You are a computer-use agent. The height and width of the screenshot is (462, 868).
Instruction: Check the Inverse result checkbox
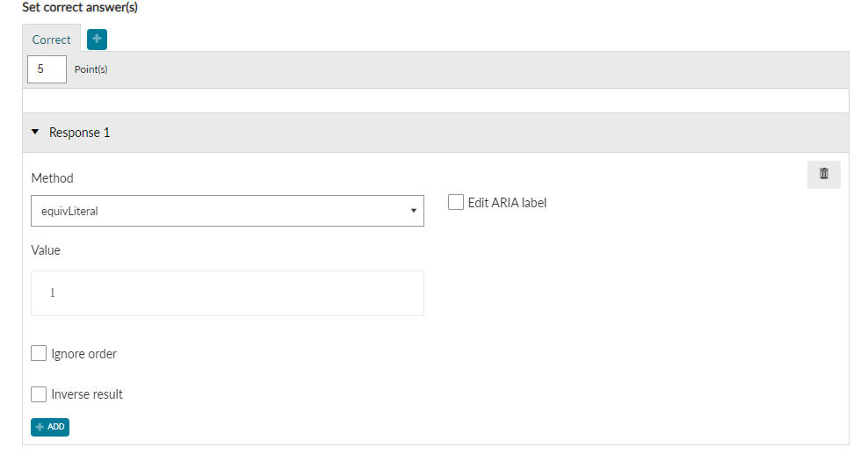pyautogui.click(x=39, y=394)
